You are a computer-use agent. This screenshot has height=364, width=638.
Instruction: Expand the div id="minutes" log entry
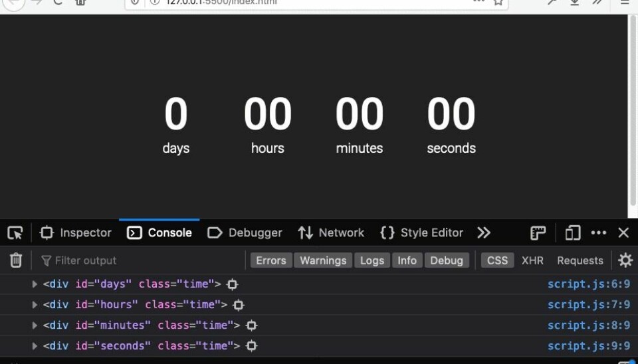tap(35, 325)
